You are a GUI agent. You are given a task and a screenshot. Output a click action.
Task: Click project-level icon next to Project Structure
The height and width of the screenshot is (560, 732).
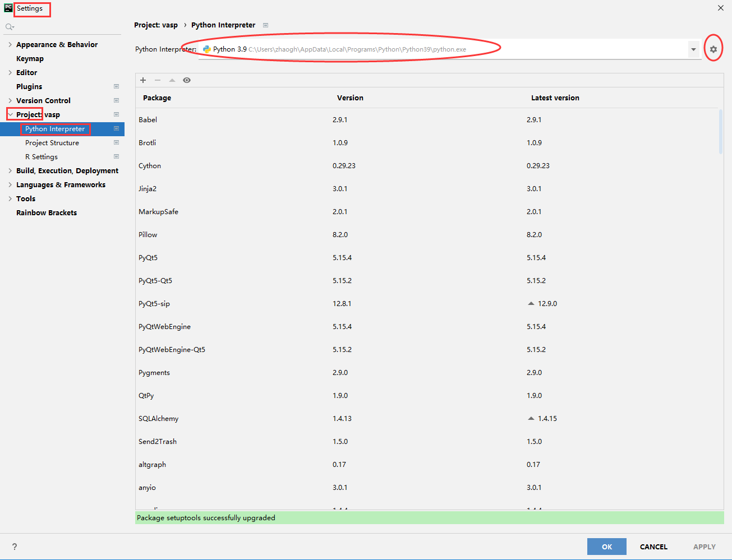pyautogui.click(x=116, y=142)
